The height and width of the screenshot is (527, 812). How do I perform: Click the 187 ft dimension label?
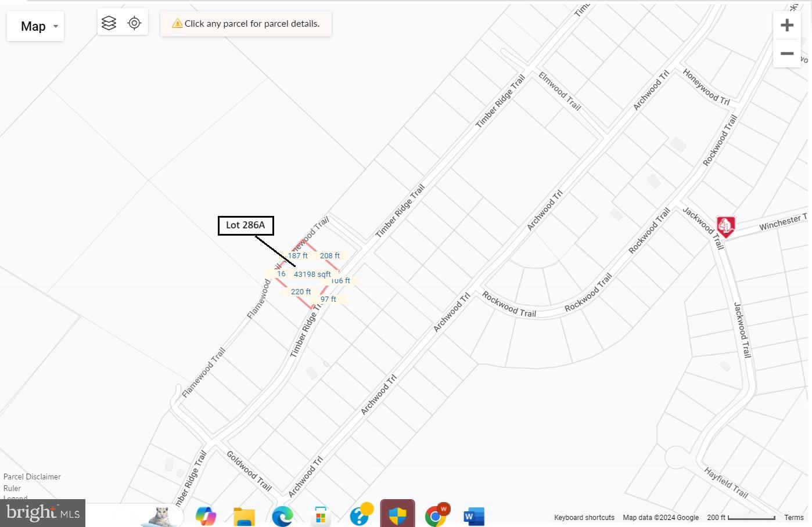(x=298, y=255)
